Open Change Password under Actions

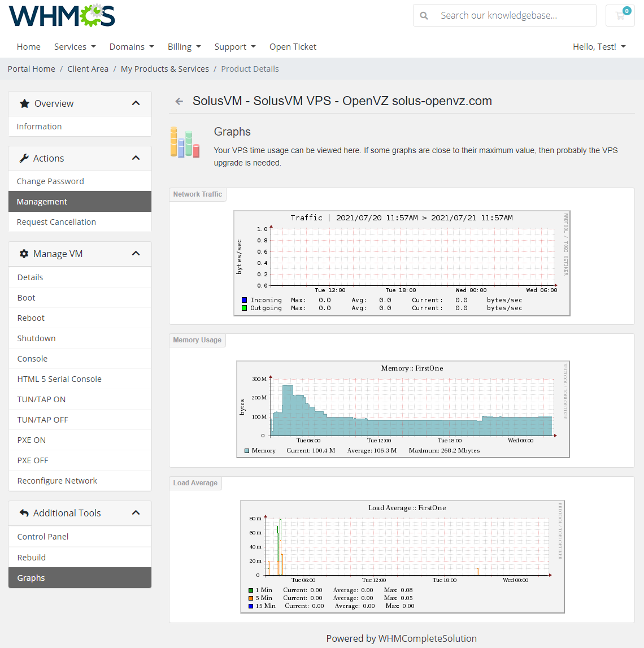pyautogui.click(x=50, y=181)
